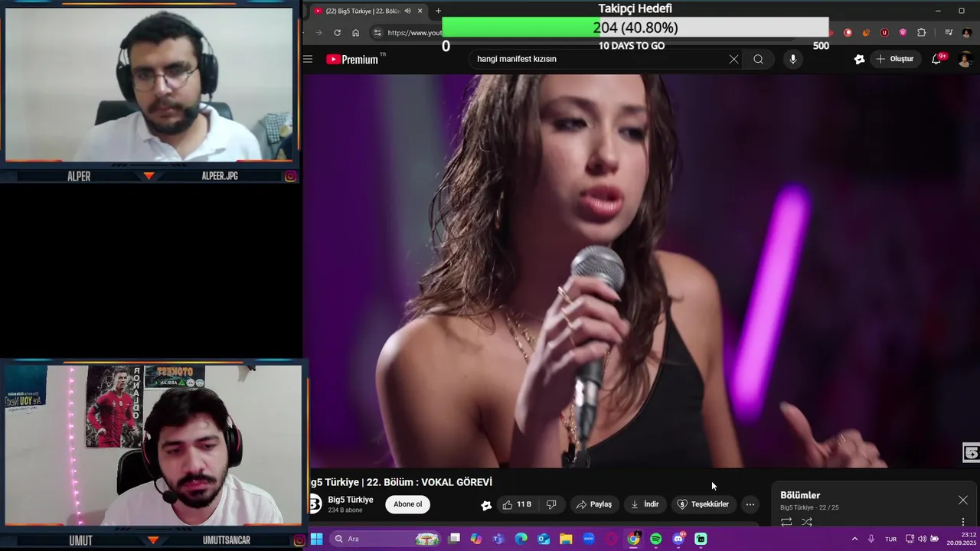The image size is (980, 551).
Task: Open the Big5 Türkiye channel name
Action: click(x=351, y=500)
